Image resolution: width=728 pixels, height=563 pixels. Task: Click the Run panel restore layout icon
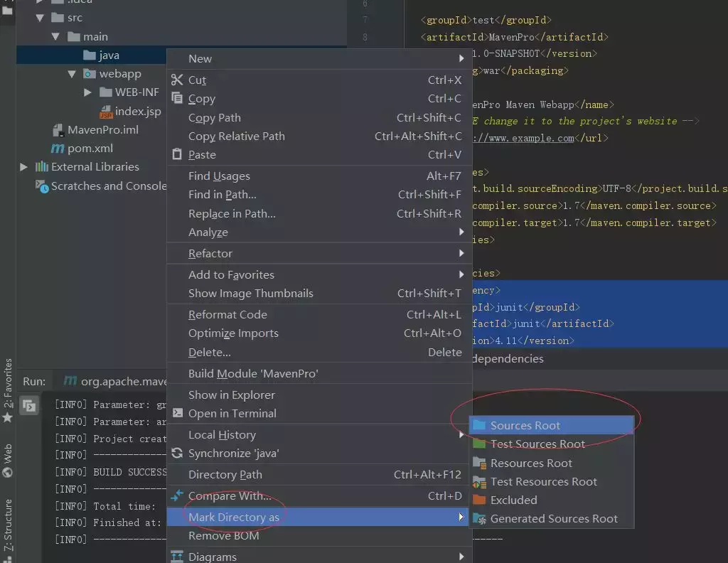(29, 406)
